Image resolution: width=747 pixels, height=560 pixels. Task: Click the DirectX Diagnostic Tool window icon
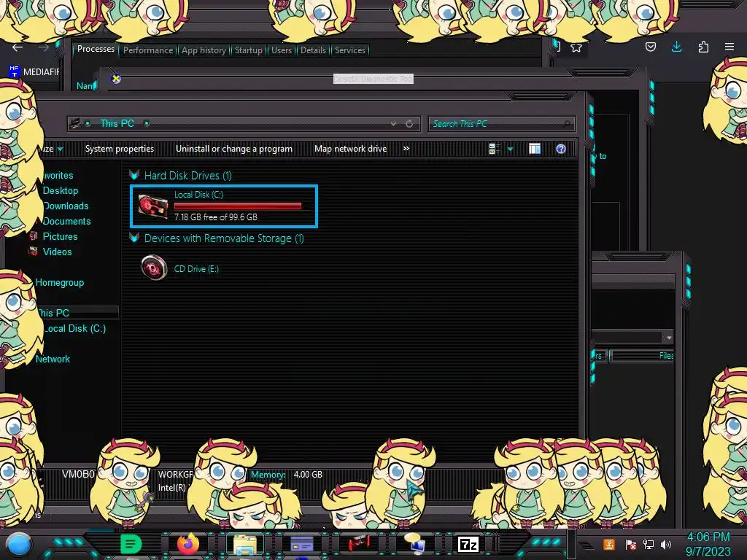pyautogui.click(x=116, y=79)
